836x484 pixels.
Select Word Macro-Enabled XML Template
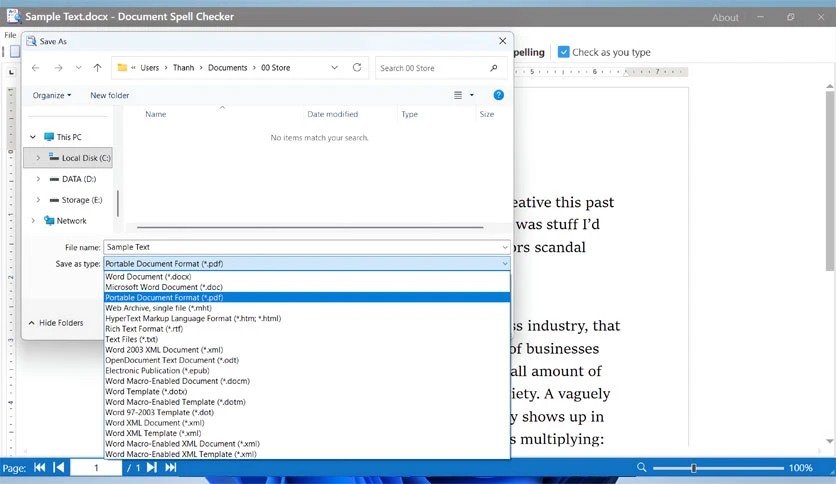[x=307, y=454]
